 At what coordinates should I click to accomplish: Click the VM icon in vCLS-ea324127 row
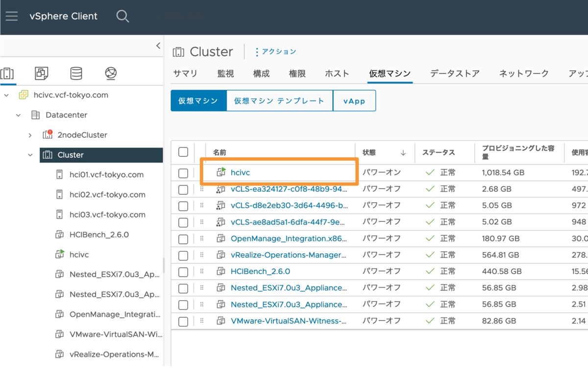221,189
